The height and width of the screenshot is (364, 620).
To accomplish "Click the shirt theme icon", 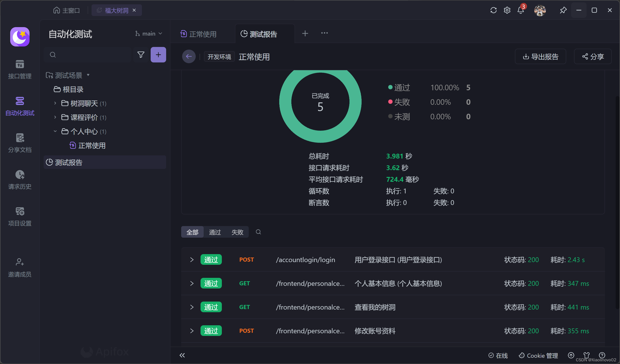I will coord(586,355).
